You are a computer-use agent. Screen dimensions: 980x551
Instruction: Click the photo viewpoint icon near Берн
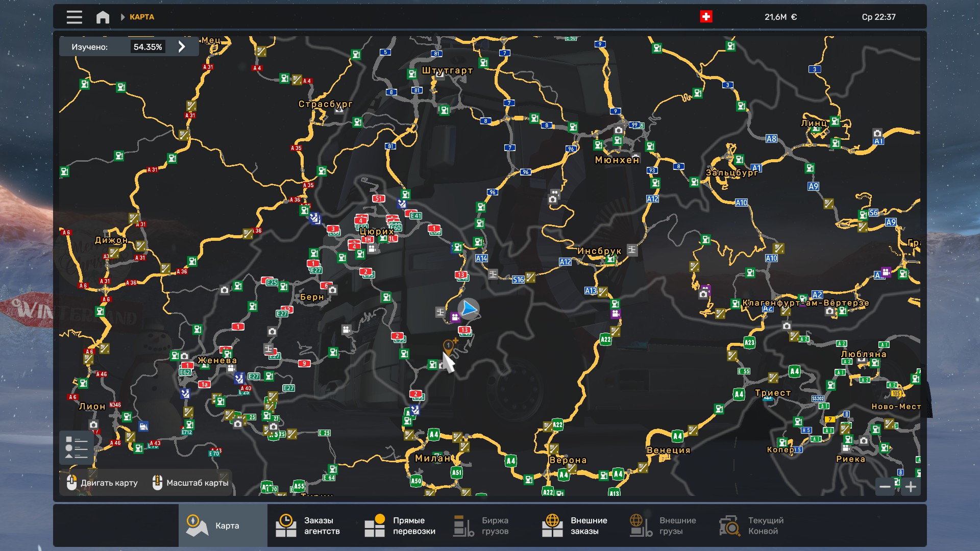[x=332, y=290]
